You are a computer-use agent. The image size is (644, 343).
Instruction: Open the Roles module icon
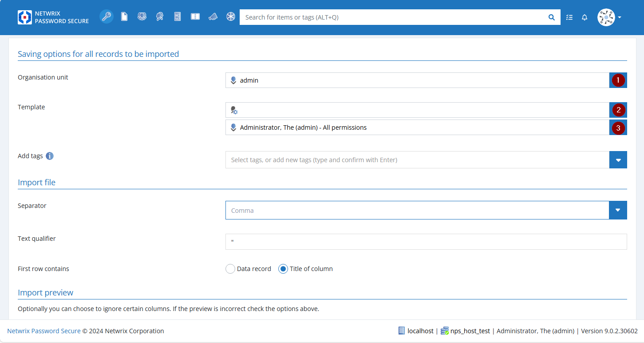[160, 17]
